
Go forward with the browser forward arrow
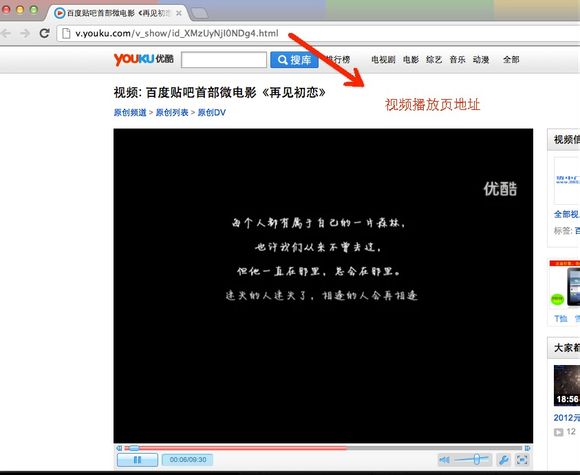25,33
